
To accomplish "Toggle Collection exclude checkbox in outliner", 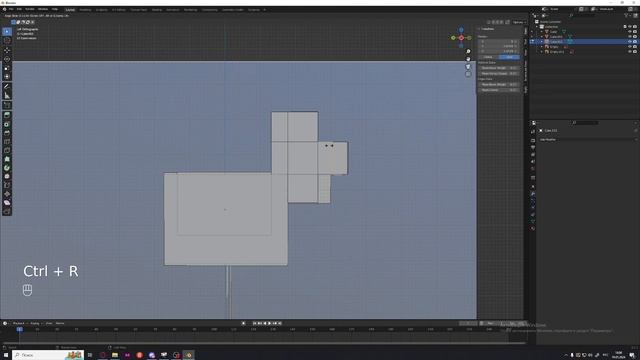I will coord(625,27).
